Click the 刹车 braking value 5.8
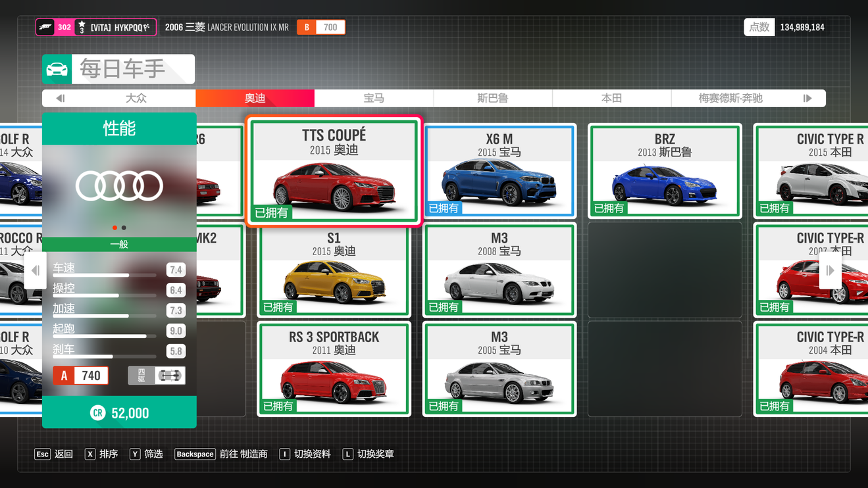 click(176, 351)
